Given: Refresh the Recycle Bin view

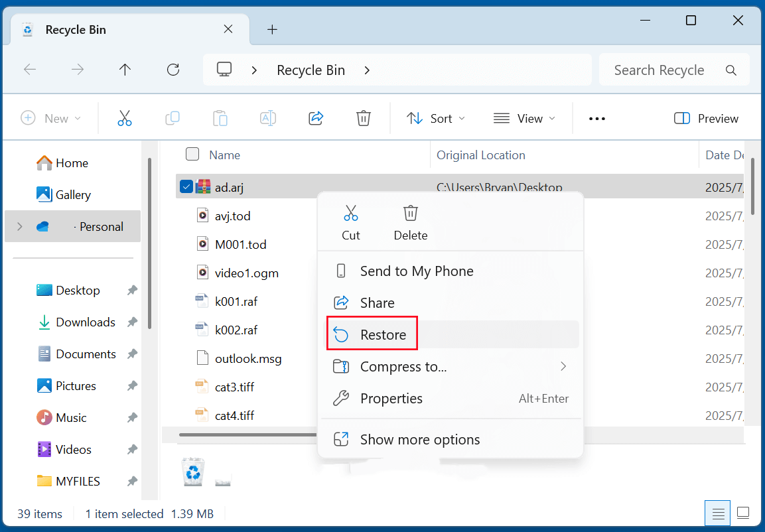Looking at the screenshot, I should [173, 69].
